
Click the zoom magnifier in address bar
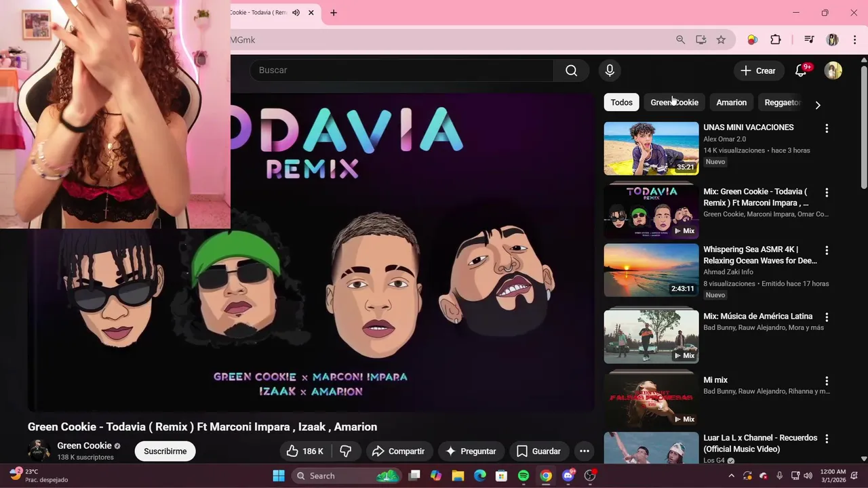point(680,40)
